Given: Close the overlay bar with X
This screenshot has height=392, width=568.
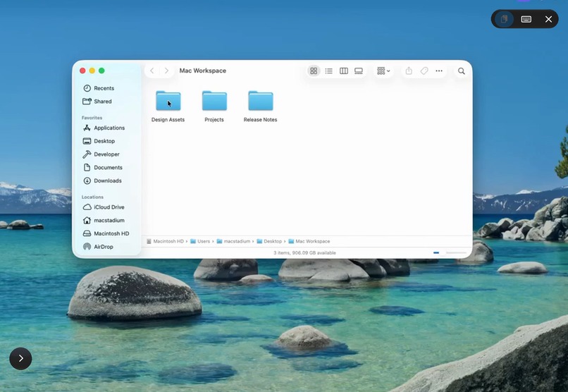Looking at the screenshot, I should (548, 19).
